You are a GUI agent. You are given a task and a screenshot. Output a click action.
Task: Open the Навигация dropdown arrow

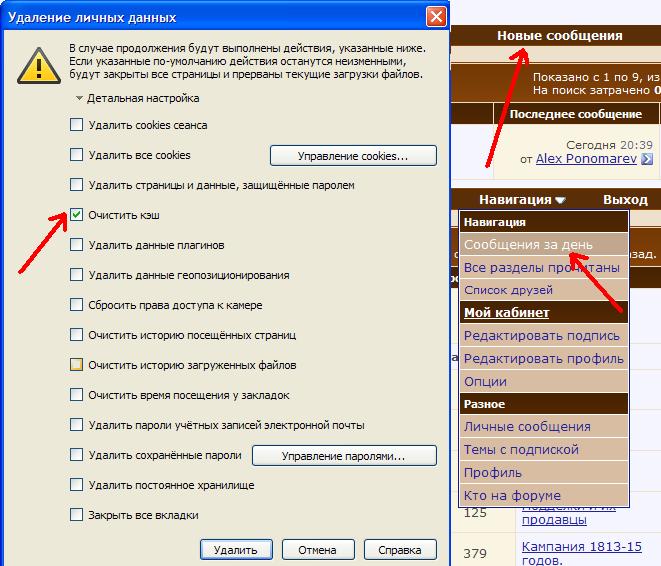pos(560,200)
